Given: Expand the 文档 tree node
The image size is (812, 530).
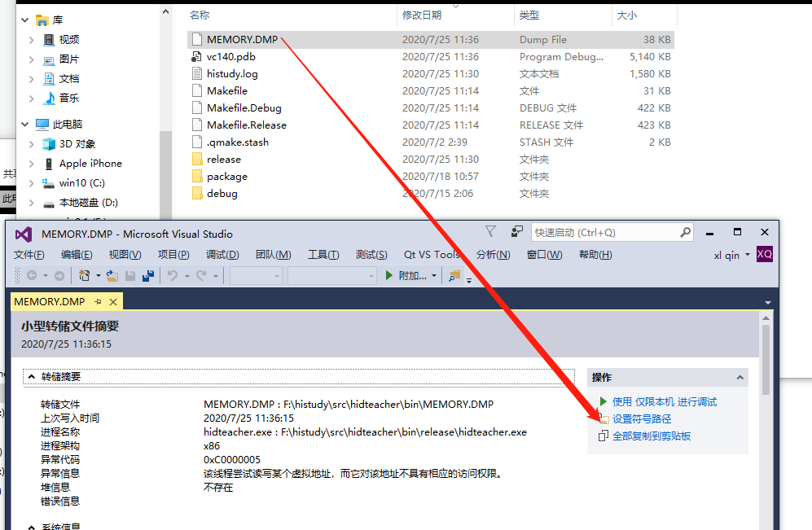Looking at the screenshot, I should point(32,79).
